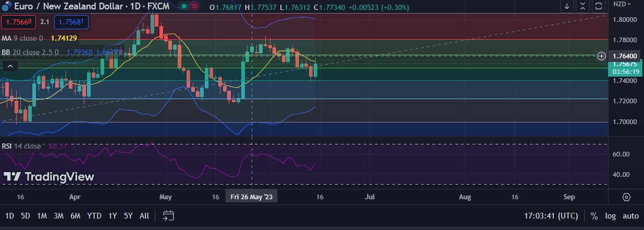644x230 pixels.
Task: Select the MA 9 close indicator legend
Action: [22, 38]
